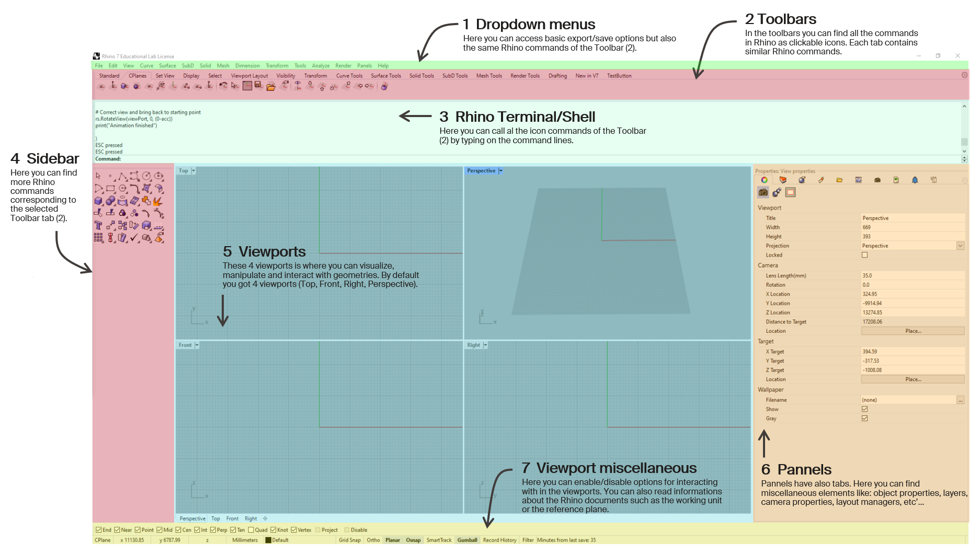980x555 pixels.
Task: Disable the End object snap checkbox
Action: click(99, 530)
